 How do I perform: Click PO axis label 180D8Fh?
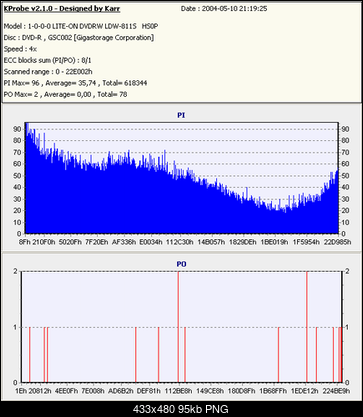[242, 391]
